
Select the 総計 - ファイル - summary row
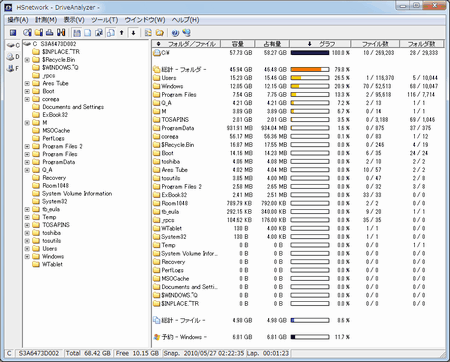[x=298, y=320]
